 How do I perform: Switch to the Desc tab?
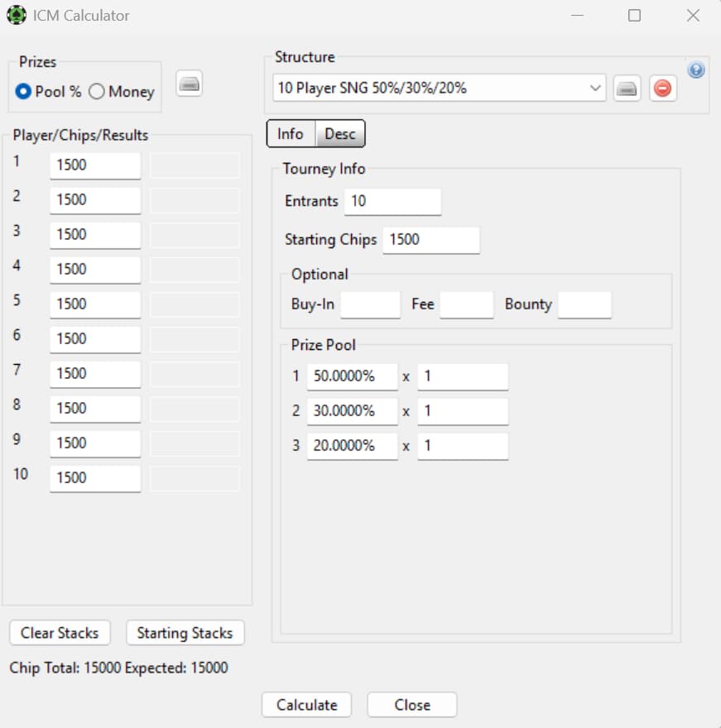339,133
